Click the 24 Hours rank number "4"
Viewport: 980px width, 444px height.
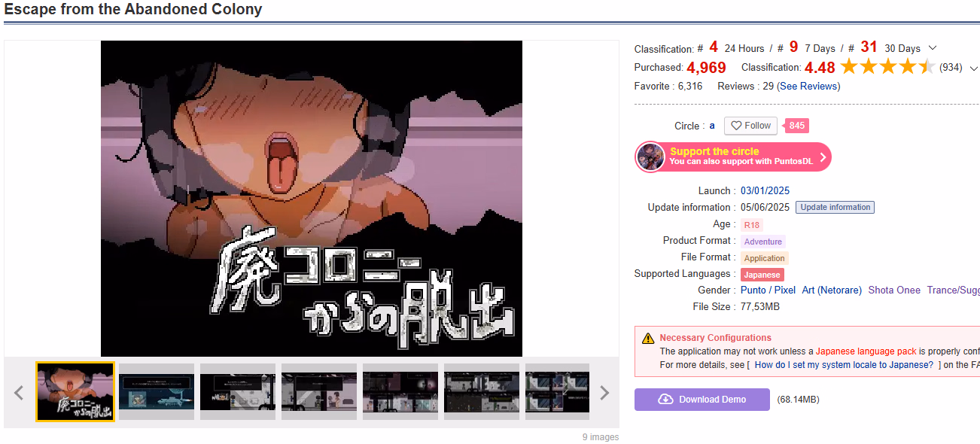(x=714, y=47)
